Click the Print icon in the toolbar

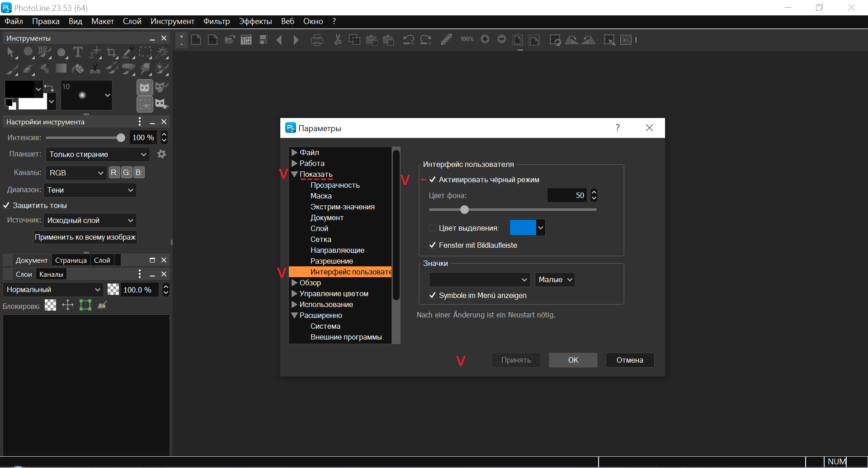pos(317,40)
